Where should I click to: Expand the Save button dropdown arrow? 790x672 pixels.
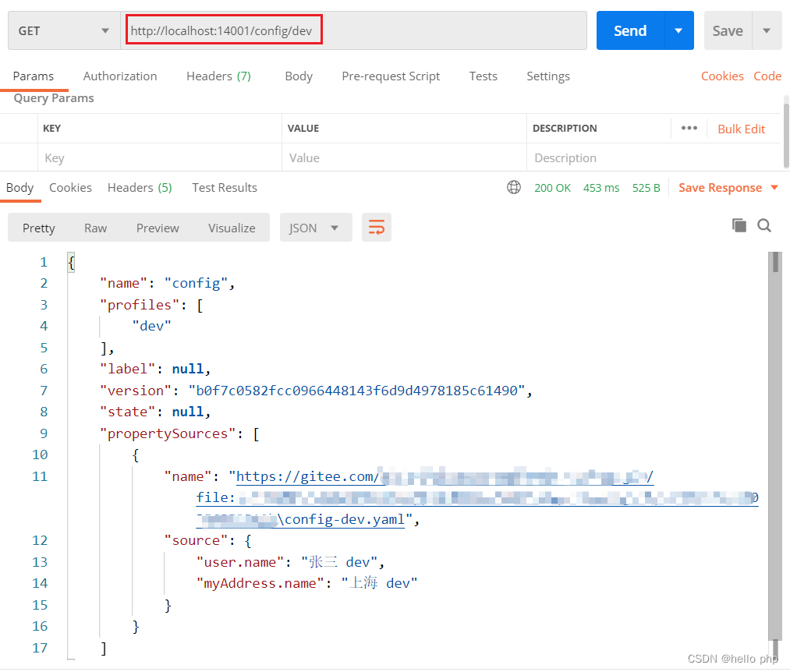click(767, 30)
